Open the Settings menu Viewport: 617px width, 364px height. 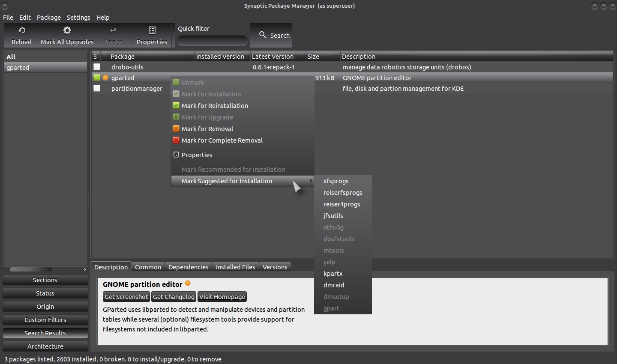tap(78, 18)
